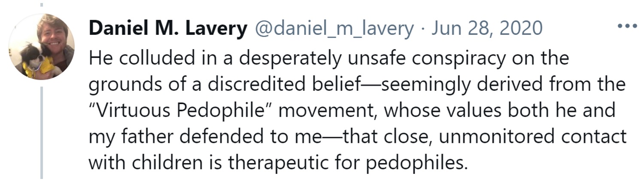
Task: Click Daniel M. Lavery's profile avatar photo
Action: click(x=42, y=47)
